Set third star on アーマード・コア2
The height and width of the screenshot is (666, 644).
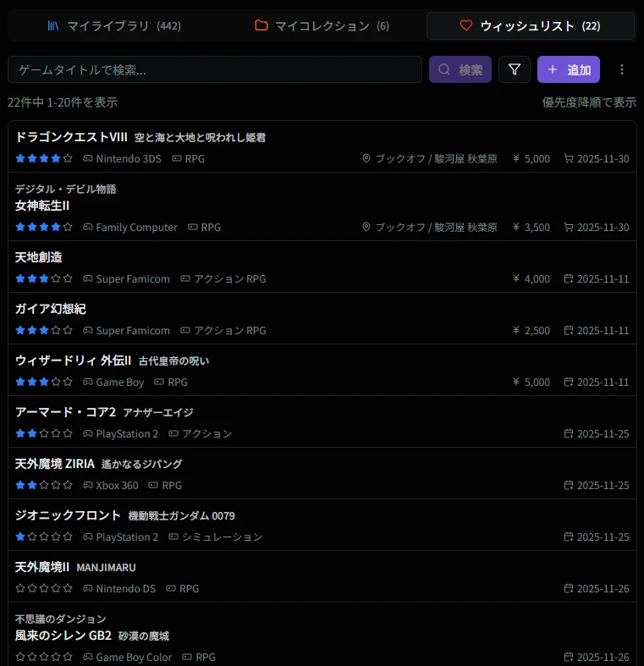44,433
